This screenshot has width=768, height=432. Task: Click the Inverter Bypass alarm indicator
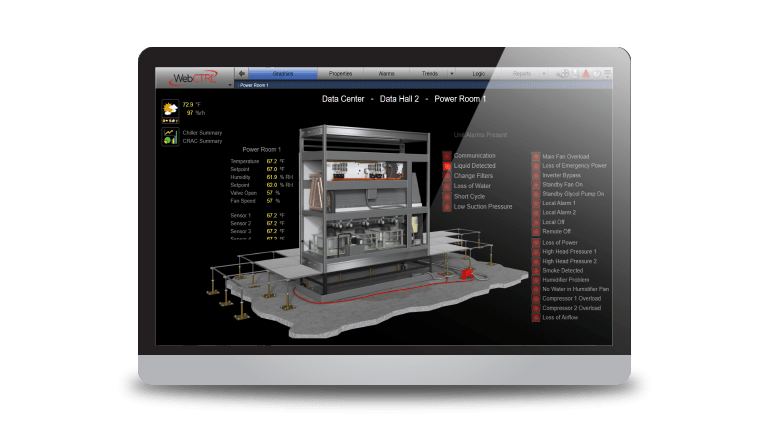pyautogui.click(x=536, y=175)
